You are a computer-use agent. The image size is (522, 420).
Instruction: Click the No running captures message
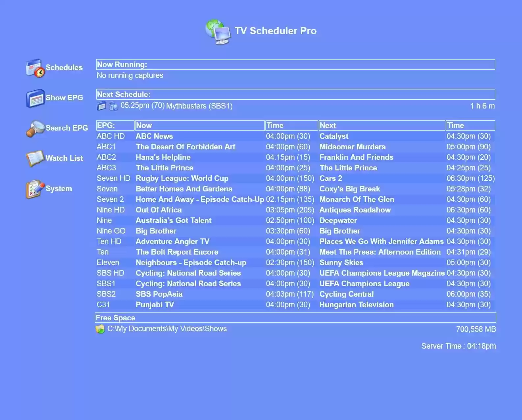(130, 75)
